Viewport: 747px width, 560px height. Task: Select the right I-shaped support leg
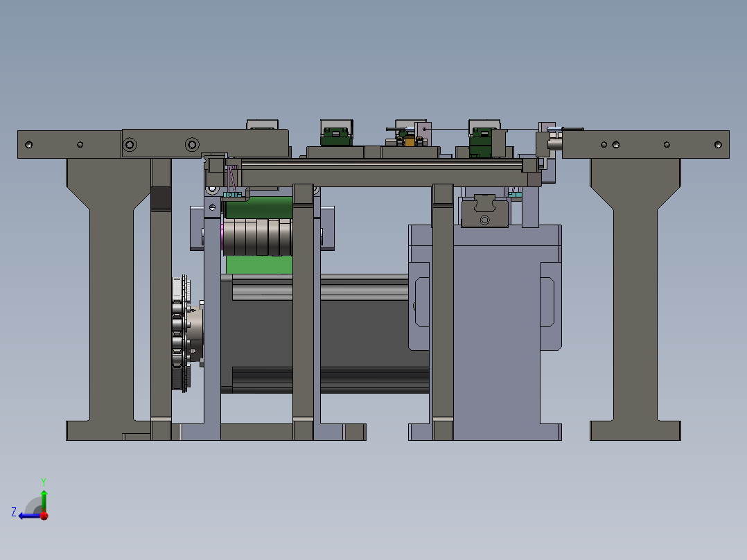coord(635,299)
